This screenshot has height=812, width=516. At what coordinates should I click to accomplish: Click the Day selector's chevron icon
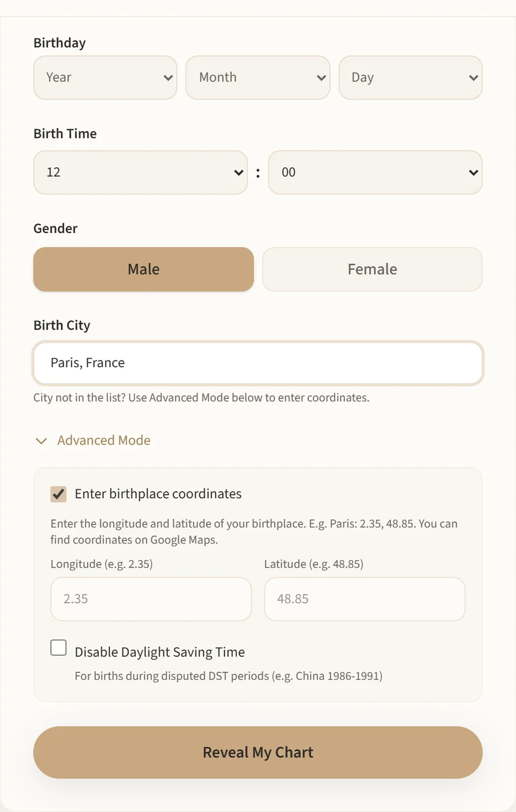pos(472,77)
